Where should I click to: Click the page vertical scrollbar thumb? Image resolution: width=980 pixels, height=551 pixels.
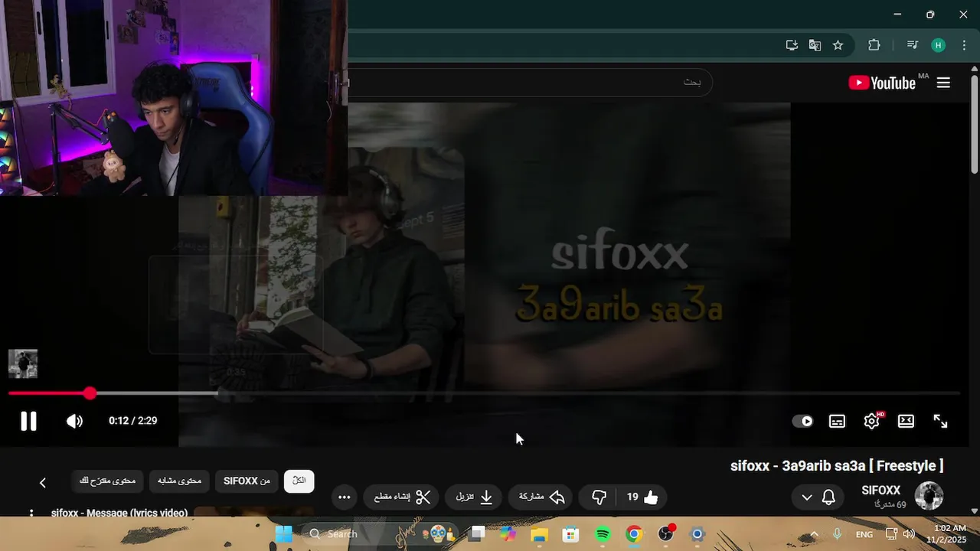tap(974, 122)
